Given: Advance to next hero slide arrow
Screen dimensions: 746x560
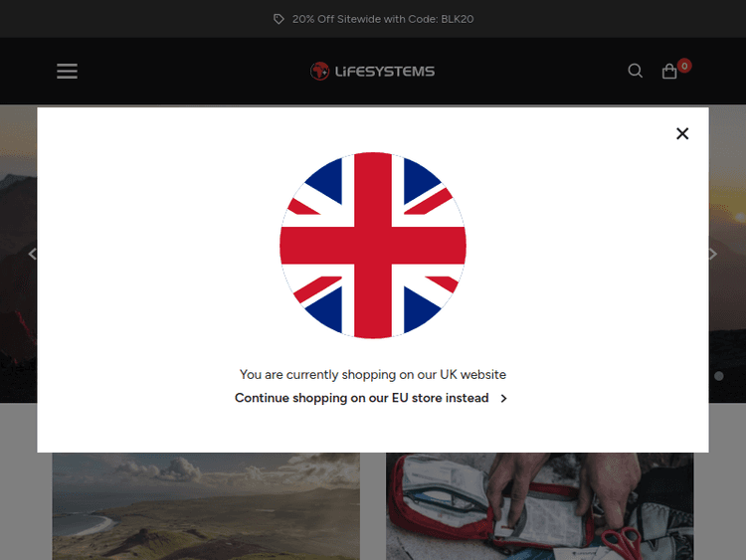Looking at the screenshot, I should pyautogui.click(x=713, y=254).
